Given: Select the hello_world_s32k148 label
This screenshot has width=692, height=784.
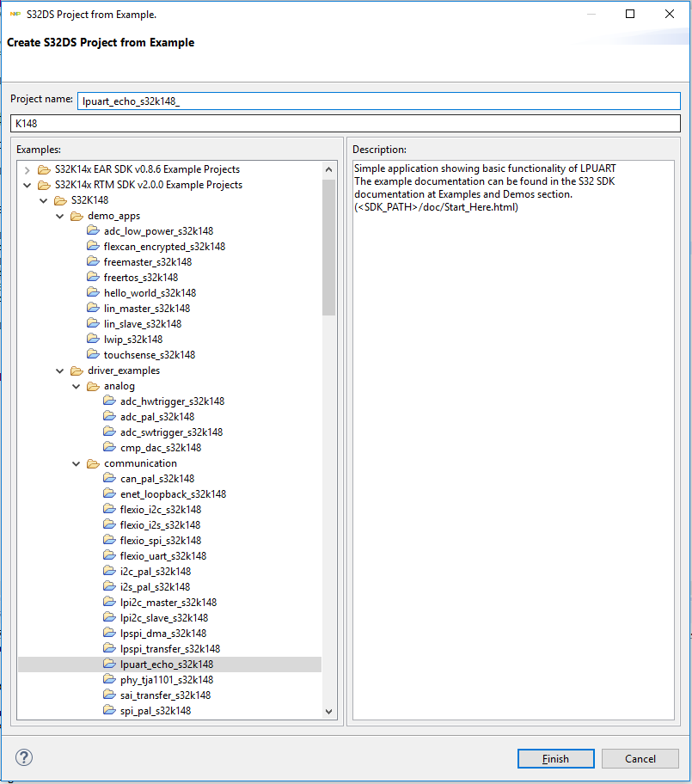Looking at the screenshot, I should point(150,293).
